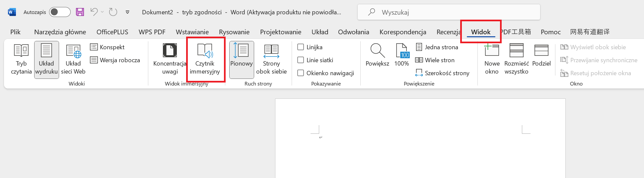
Task: Switch to Układ ribbon tab
Action: click(320, 32)
